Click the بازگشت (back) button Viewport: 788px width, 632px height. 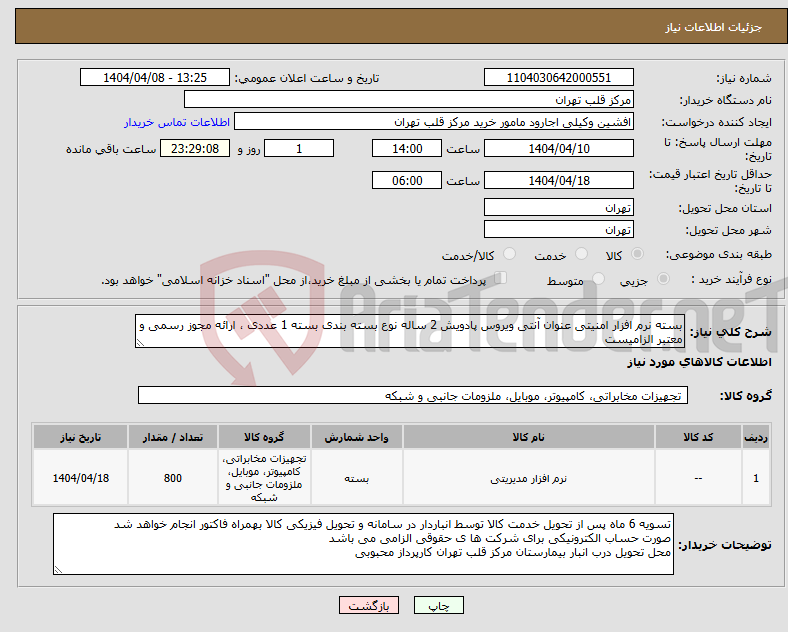pos(369,605)
